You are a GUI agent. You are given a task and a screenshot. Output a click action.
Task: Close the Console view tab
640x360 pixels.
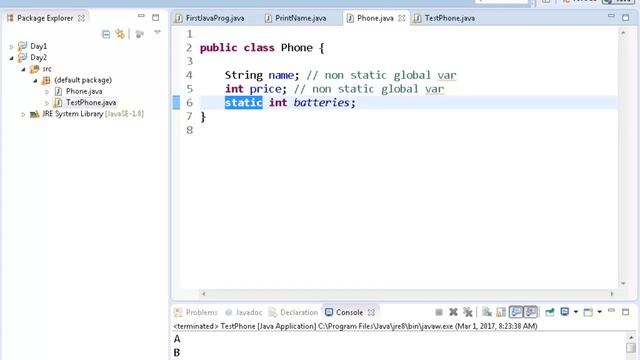pos(371,312)
